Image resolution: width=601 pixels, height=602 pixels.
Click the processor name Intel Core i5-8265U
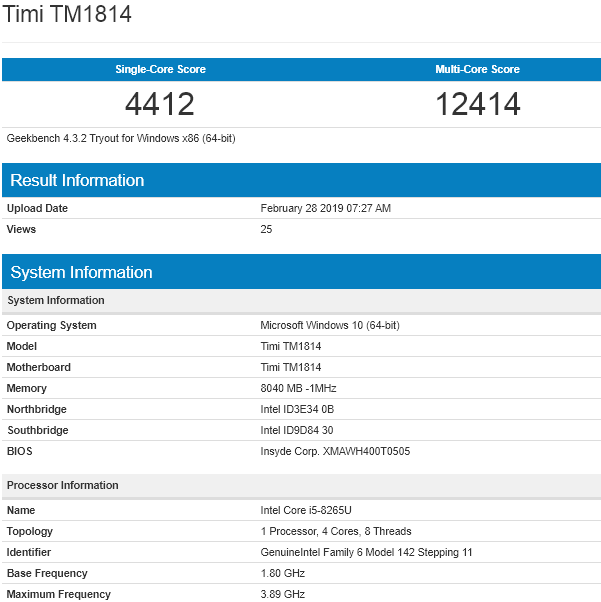(309, 510)
